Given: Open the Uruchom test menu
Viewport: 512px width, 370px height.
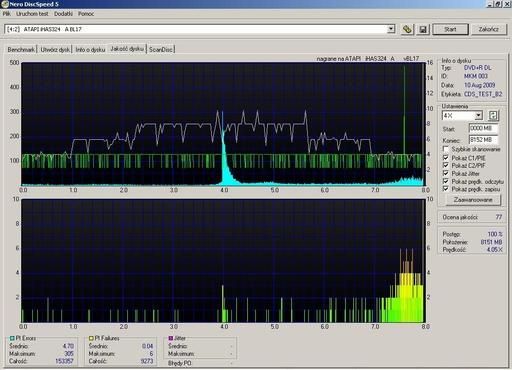Looking at the screenshot, I should 32,14.
